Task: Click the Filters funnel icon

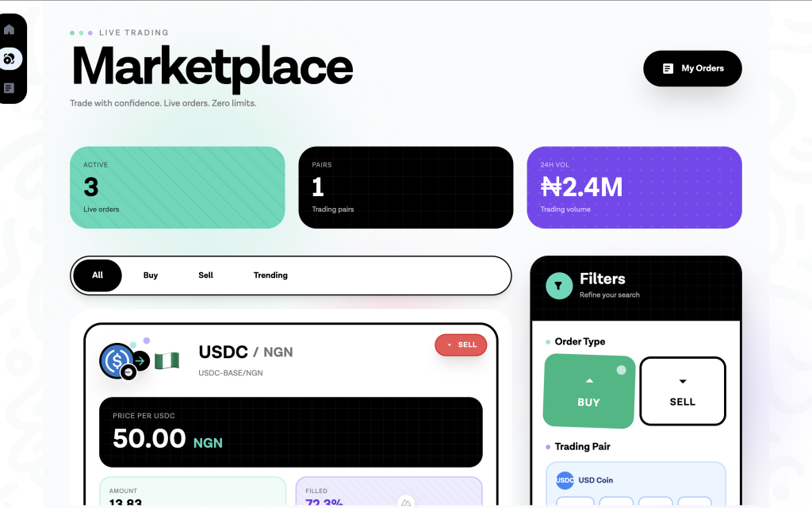Action: click(x=559, y=286)
